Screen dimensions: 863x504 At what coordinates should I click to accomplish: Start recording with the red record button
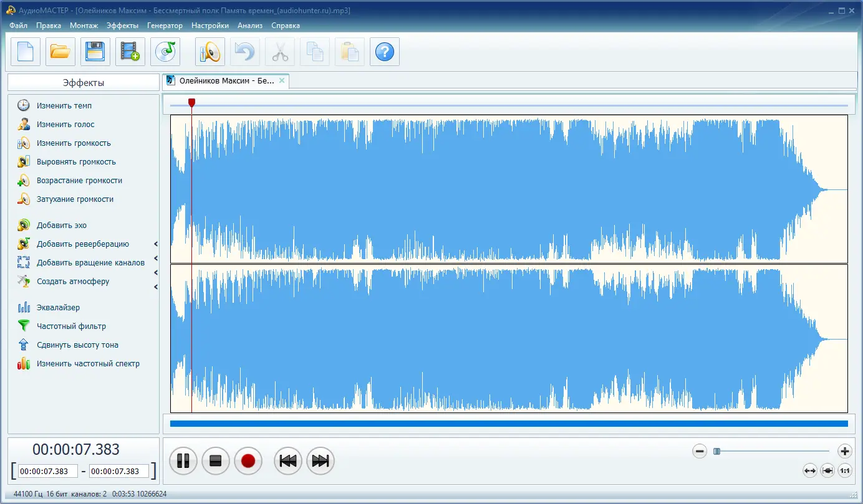pyautogui.click(x=248, y=461)
